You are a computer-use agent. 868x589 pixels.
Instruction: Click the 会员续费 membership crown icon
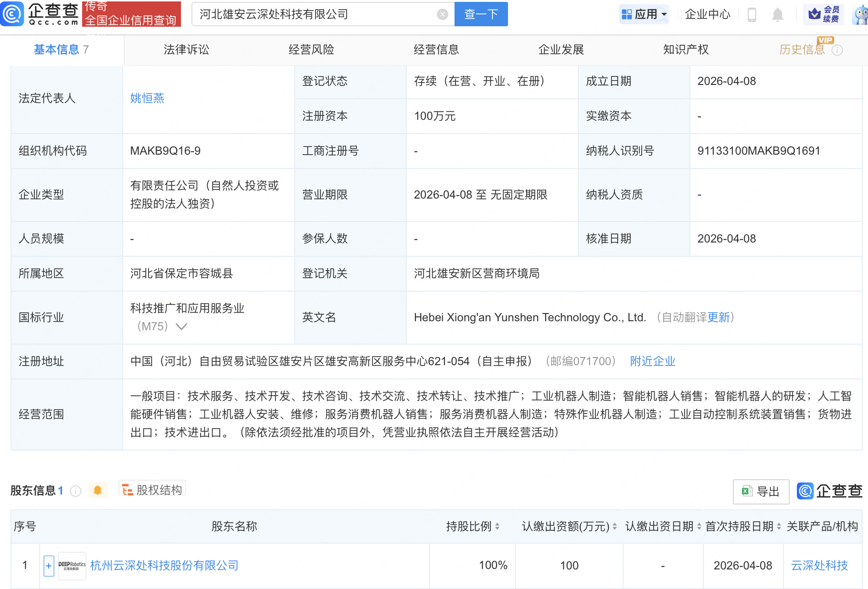tap(822, 14)
